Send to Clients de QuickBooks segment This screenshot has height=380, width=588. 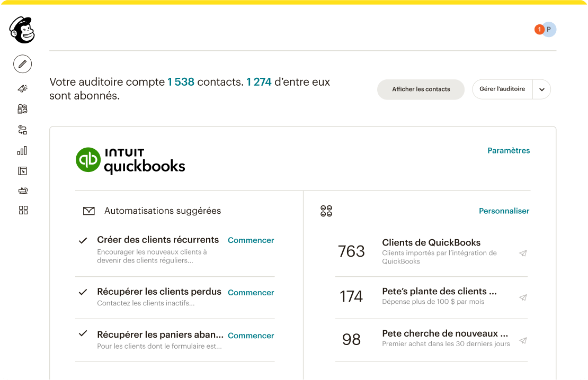click(523, 254)
